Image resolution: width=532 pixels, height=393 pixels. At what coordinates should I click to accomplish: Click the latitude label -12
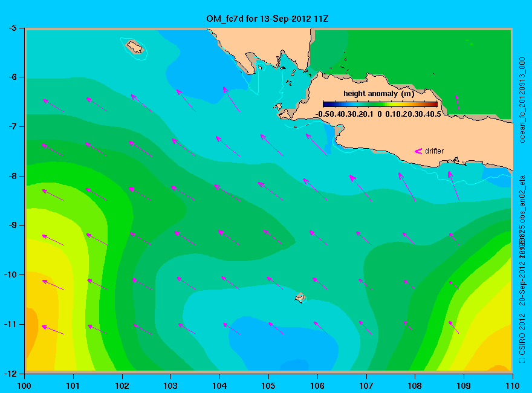click(x=10, y=374)
